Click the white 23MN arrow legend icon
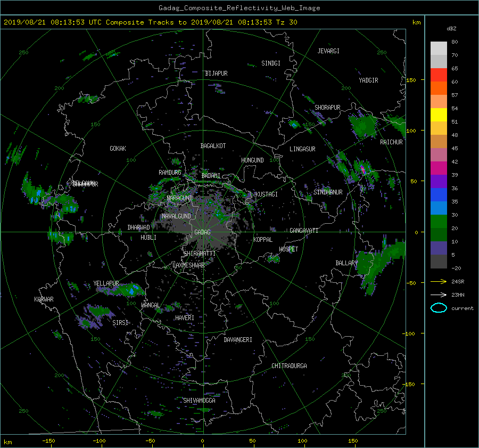479x448 pixels. point(439,295)
